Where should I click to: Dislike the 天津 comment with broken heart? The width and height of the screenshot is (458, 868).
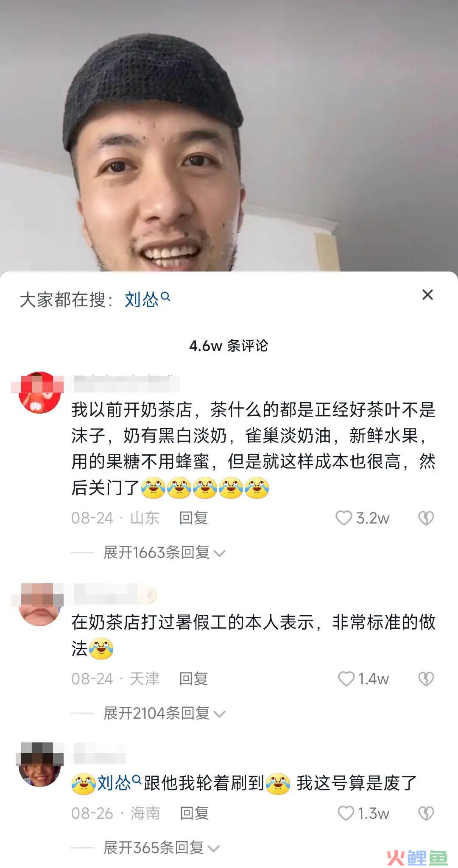426,679
